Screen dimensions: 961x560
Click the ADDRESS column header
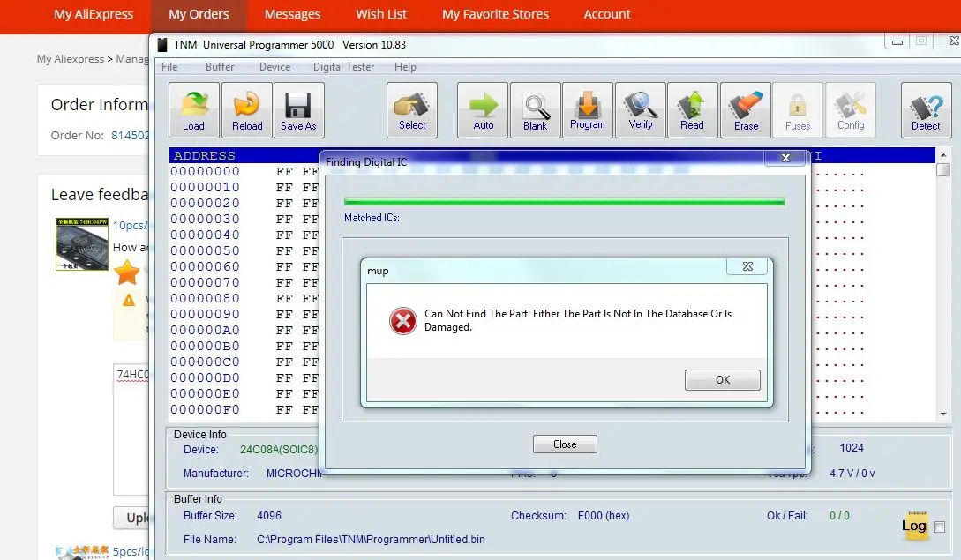pos(204,155)
